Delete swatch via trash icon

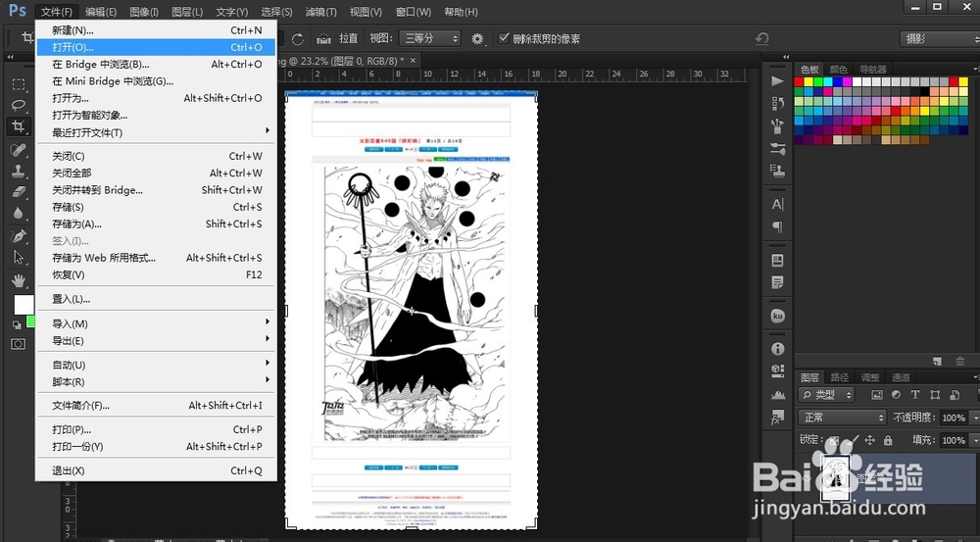coord(960,362)
